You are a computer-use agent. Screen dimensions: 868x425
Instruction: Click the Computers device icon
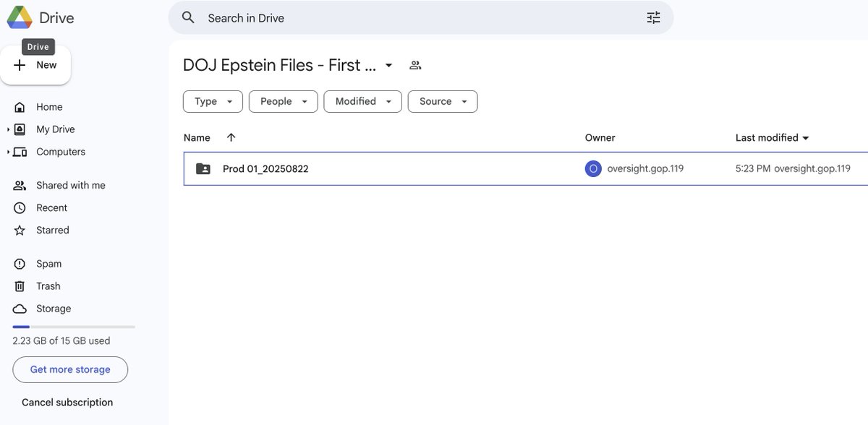point(20,152)
